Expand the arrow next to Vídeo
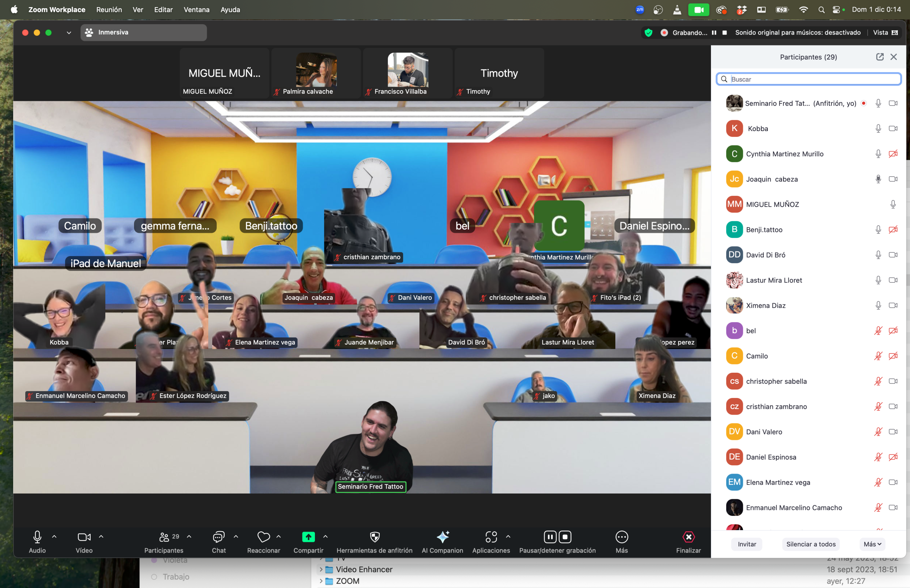 [x=101, y=536]
